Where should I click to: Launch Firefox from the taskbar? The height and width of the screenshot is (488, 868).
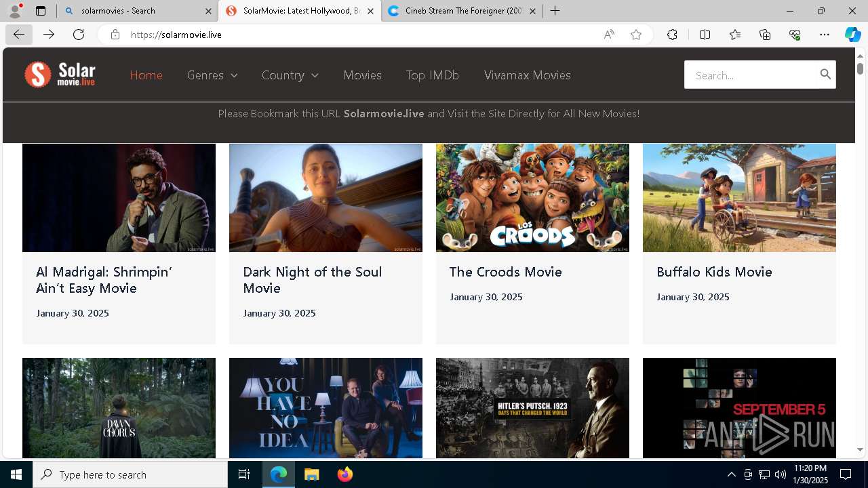coord(344,474)
